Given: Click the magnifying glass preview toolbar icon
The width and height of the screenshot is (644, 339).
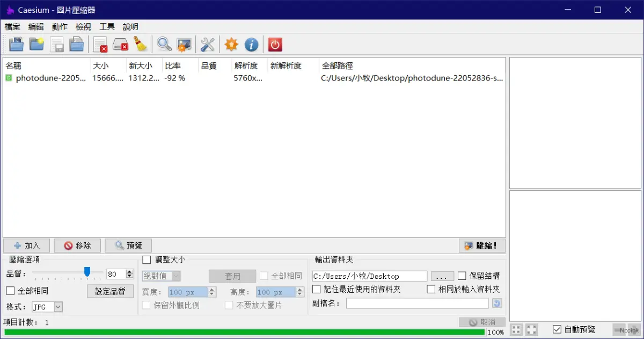Looking at the screenshot, I should pos(164,45).
